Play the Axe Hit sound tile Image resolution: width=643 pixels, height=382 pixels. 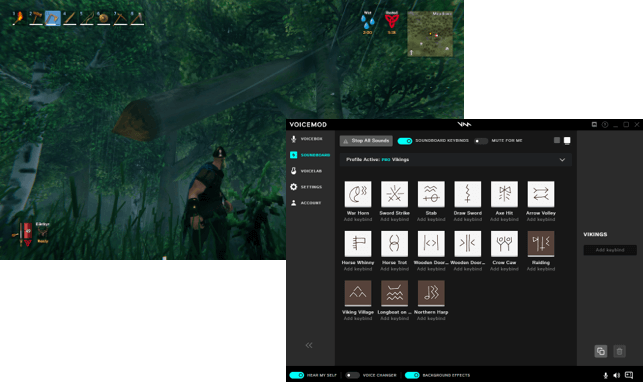pyautogui.click(x=504, y=194)
